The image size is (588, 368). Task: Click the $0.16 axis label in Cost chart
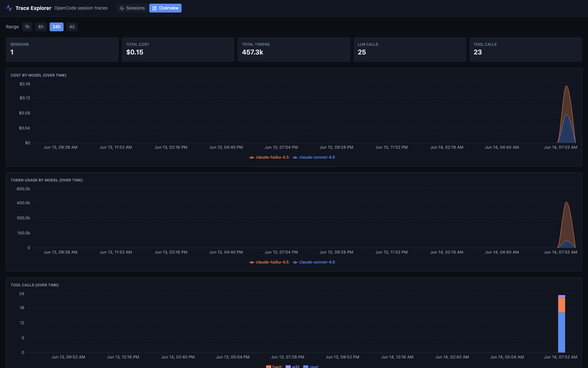[25, 84]
